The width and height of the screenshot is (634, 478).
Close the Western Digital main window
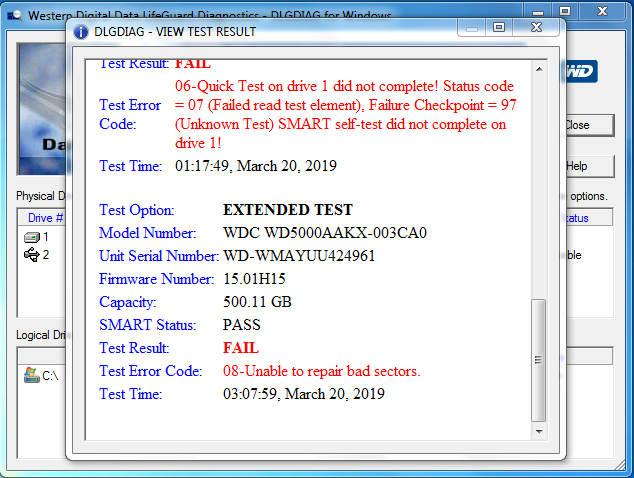coord(602,11)
